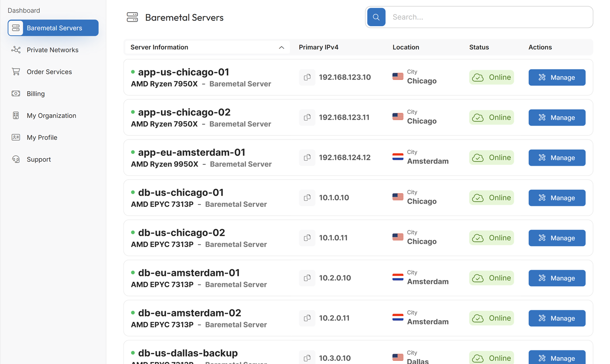This screenshot has height=364, width=610.
Task: Copy the 10.2.0.10 address icon
Action: point(307,278)
